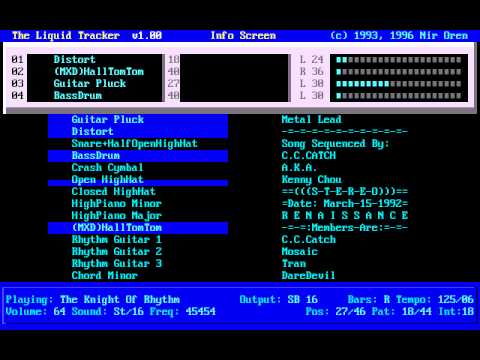Select Guitar Pluck in the instrument list
Viewport: 480px width, 360px height.
pyautogui.click(x=138, y=119)
